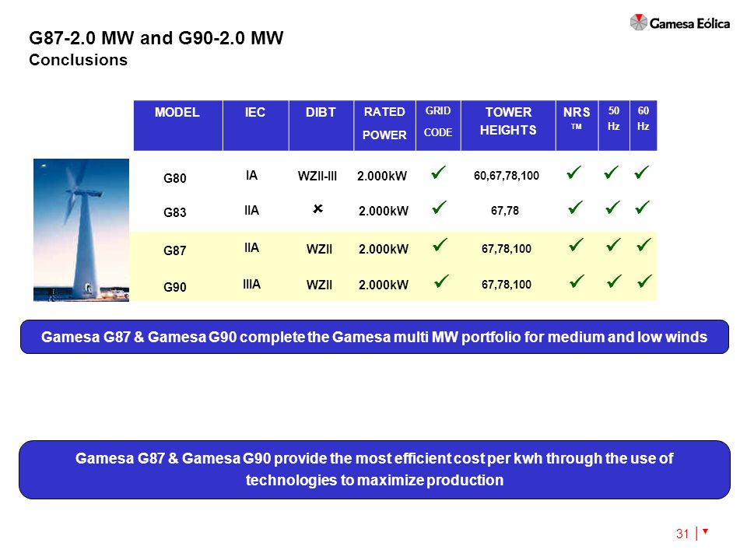
Task: Click the RATED POWER column header
Action: coord(384,125)
